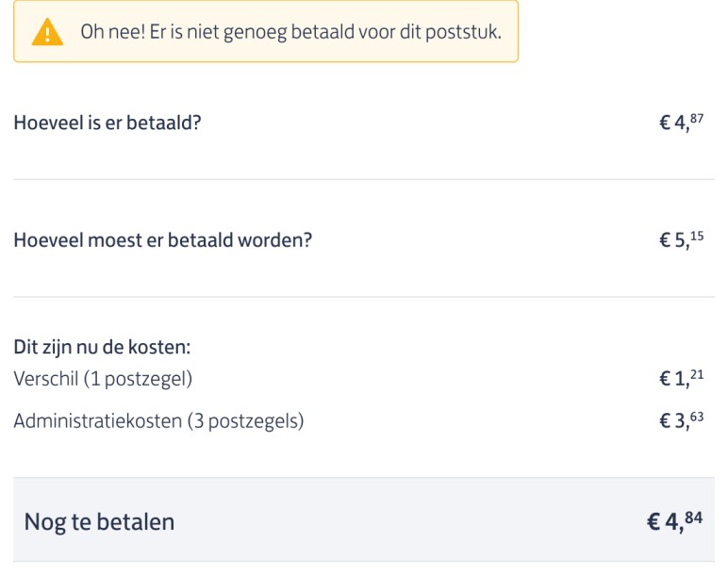This screenshot has height=574, width=728.
Task: Click the yellow warning triangle icon
Action: (46, 33)
